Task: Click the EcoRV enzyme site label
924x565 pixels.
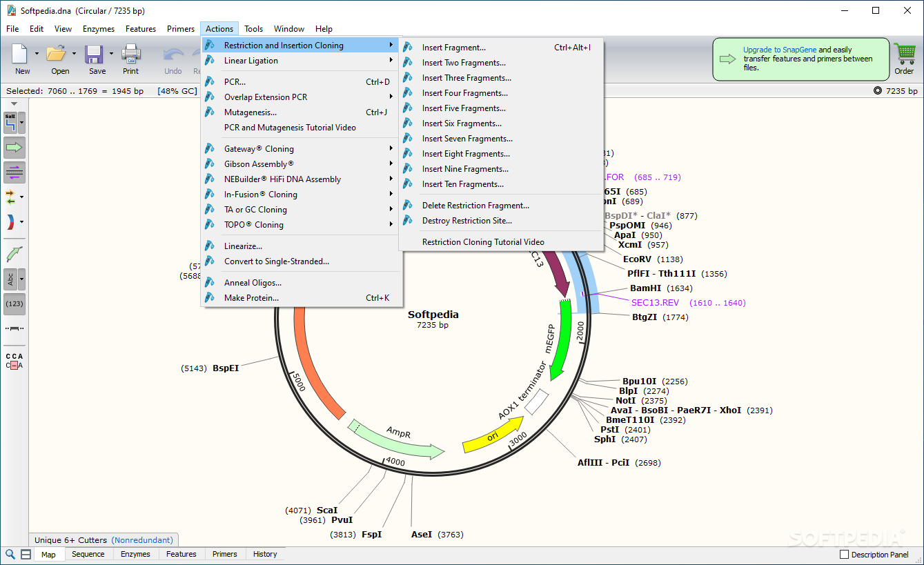Action: [x=638, y=259]
